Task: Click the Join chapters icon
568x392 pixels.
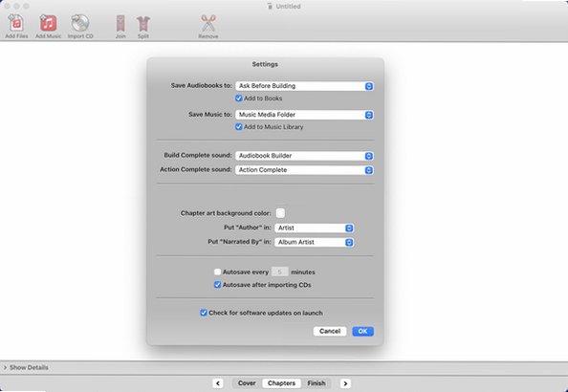Action: 120,23
